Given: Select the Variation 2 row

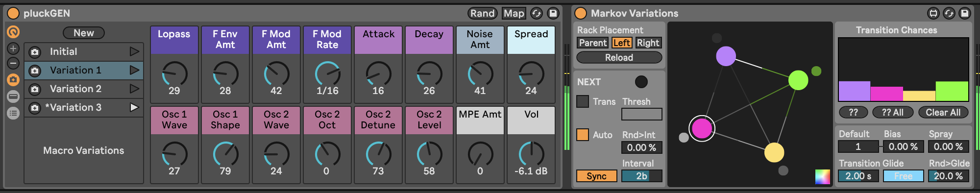Looking at the screenshot, I should pos(84,89).
